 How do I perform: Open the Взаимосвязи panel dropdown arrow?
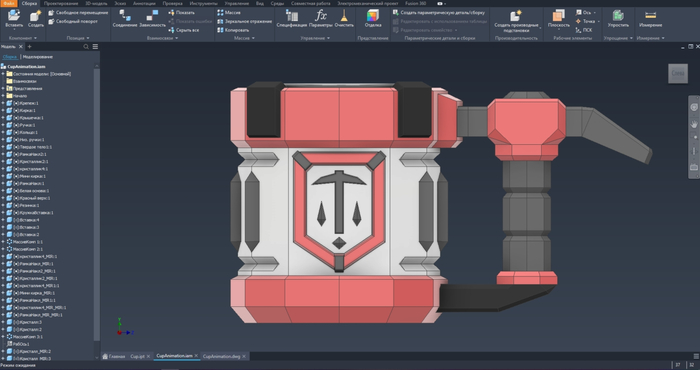pyautogui.click(x=176, y=38)
